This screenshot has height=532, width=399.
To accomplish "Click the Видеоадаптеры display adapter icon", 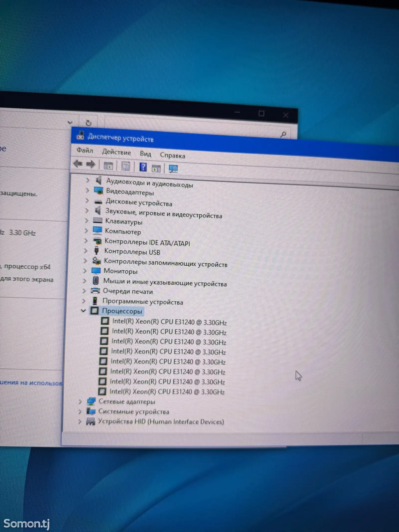I will (x=99, y=191).
